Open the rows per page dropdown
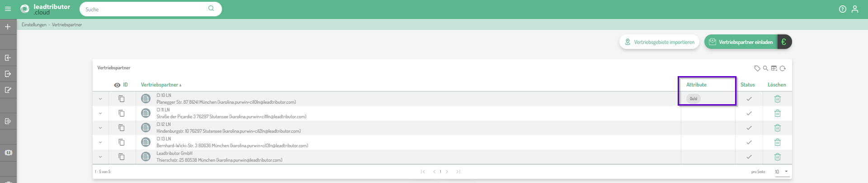868x183 pixels. pos(781,172)
